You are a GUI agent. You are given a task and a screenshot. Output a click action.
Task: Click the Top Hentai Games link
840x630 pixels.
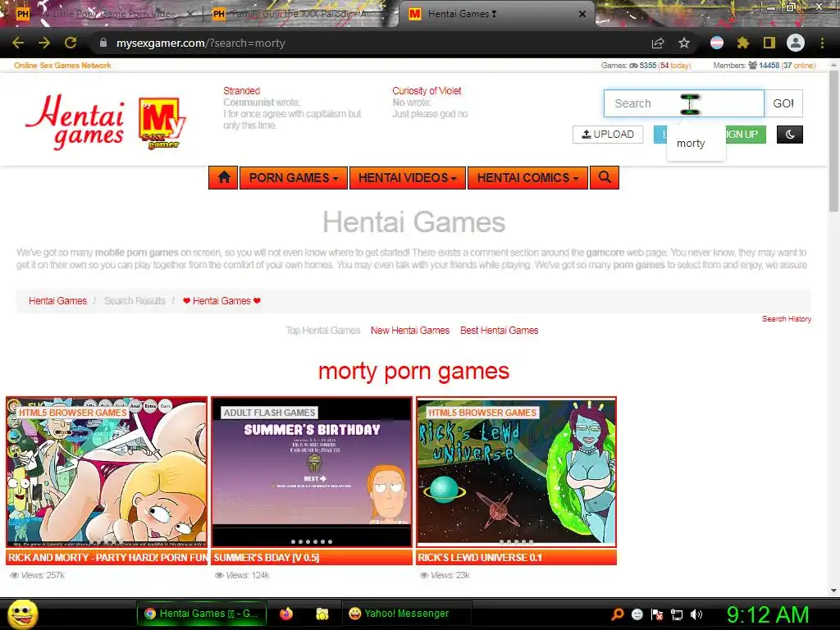click(322, 331)
